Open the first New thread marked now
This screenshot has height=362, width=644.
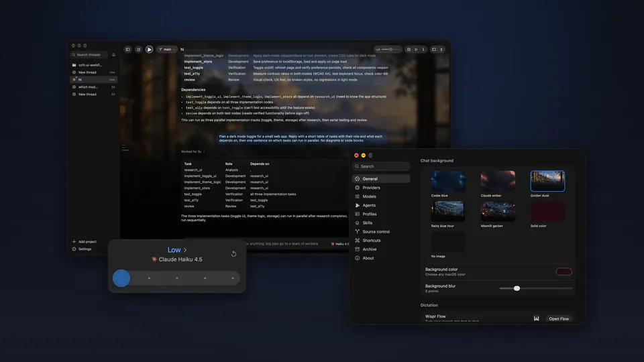click(93, 72)
